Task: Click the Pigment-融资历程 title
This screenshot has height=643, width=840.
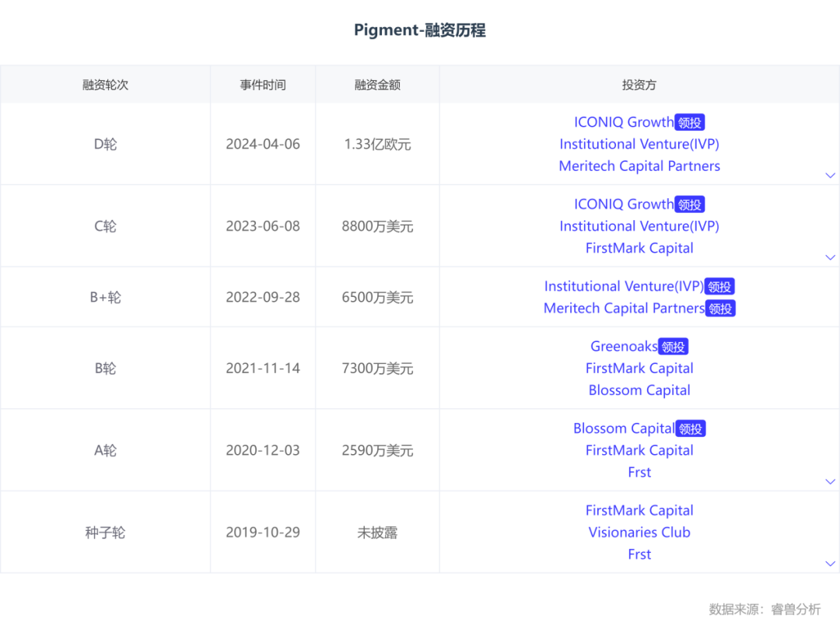Action: (419, 30)
